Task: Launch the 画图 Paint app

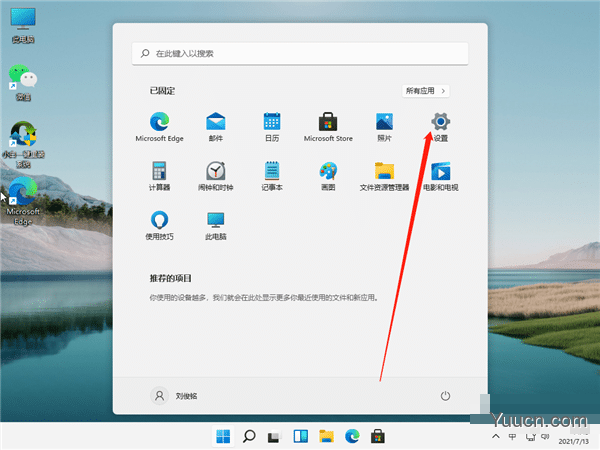Action: pyautogui.click(x=328, y=176)
